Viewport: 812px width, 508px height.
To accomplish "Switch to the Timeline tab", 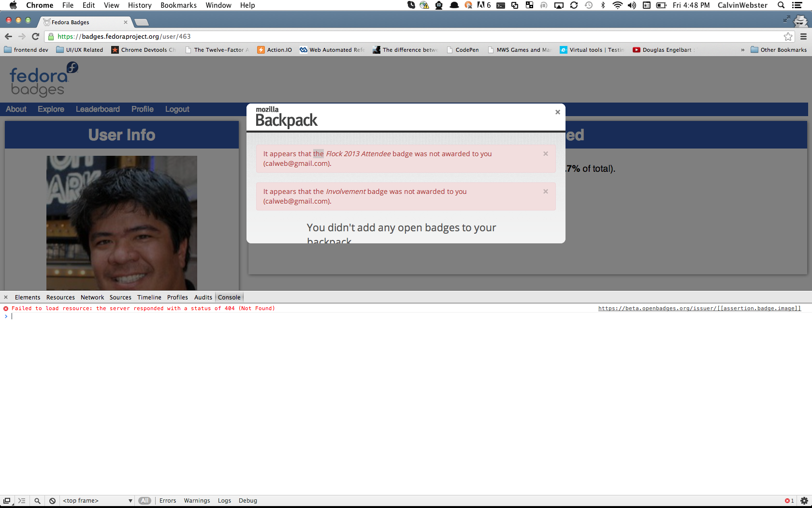I will (149, 298).
